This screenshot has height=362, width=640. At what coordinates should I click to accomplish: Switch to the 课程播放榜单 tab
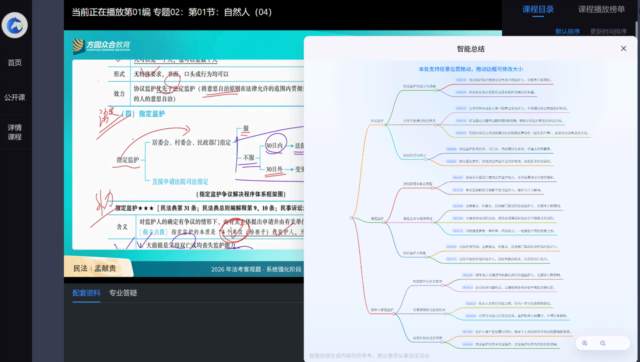tap(601, 9)
